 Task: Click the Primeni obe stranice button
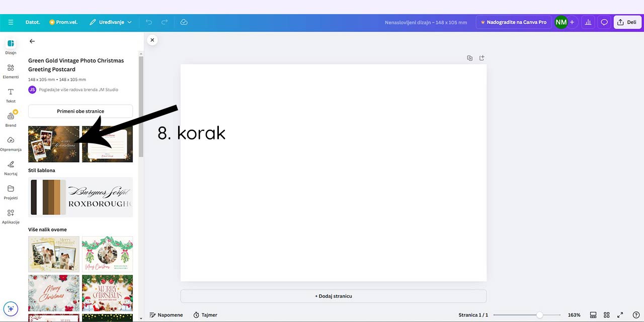[x=80, y=111]
